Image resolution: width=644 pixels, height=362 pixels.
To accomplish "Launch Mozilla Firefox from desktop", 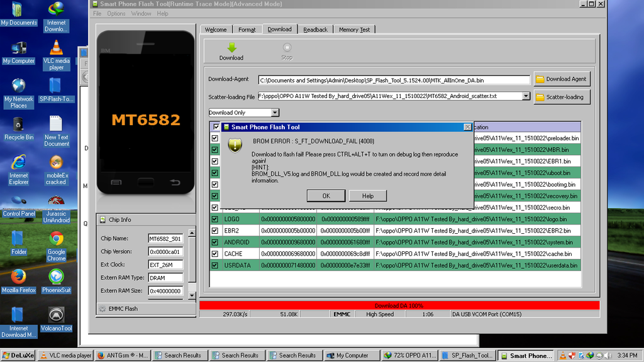I will click(18, 277).
